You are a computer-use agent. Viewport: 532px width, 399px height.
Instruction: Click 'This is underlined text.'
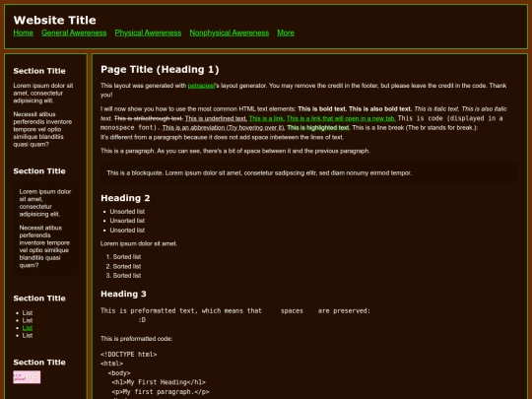(216, 118)
